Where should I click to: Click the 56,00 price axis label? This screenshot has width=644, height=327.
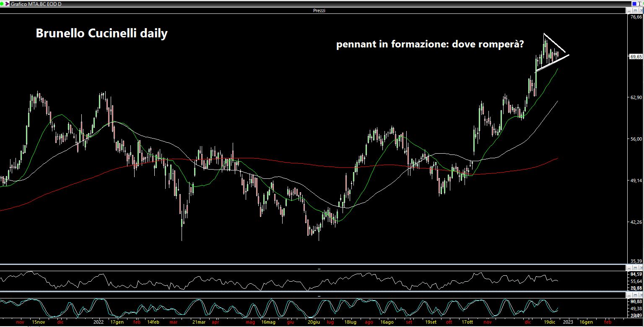click(x=636, y=139)
